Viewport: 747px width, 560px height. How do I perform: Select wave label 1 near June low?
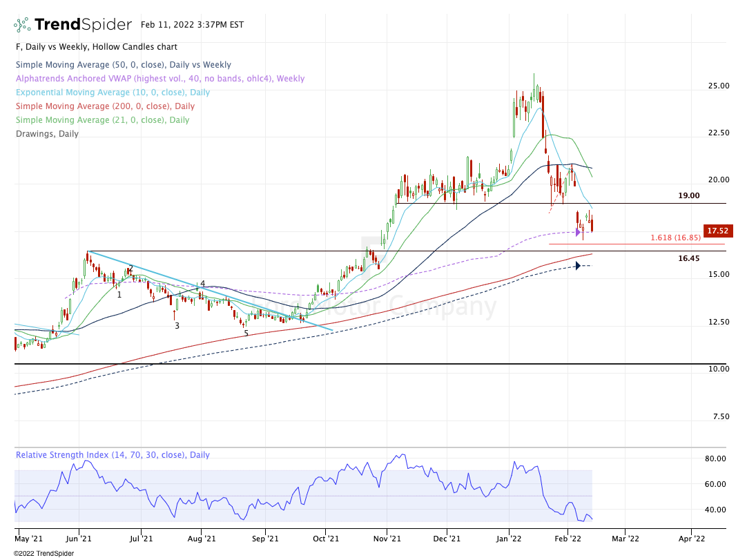coord(119,295)
